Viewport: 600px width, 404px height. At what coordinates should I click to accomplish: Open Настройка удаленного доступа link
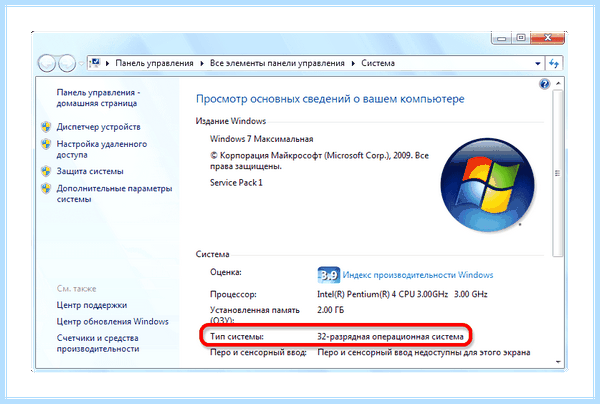coord(101,149)
